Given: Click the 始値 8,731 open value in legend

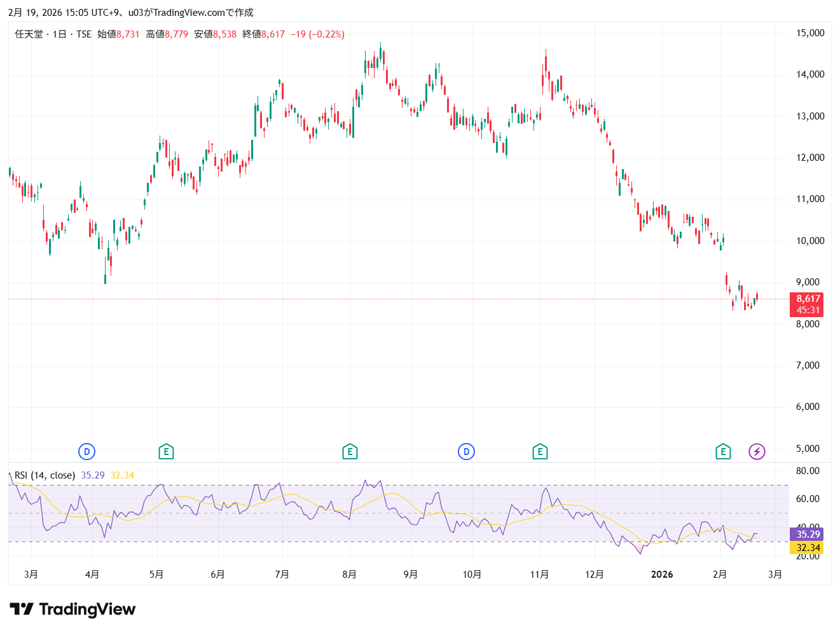Looking at the screenshot, I should [118, 34].
